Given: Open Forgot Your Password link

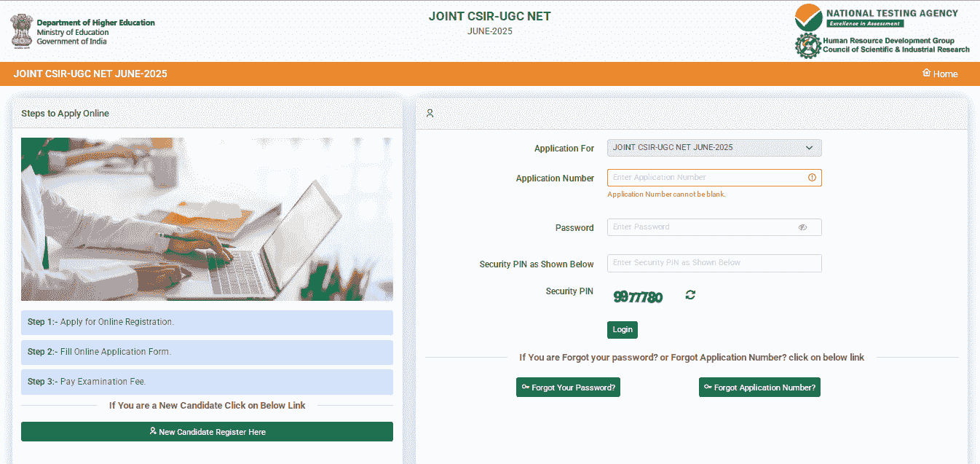Looking at the screenshot, I should tap(568, 388).
